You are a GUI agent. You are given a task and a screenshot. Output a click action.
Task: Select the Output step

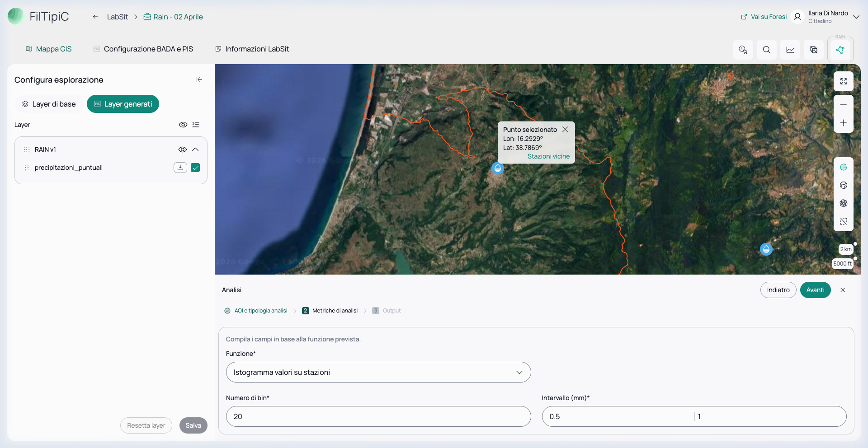[387, 311]
